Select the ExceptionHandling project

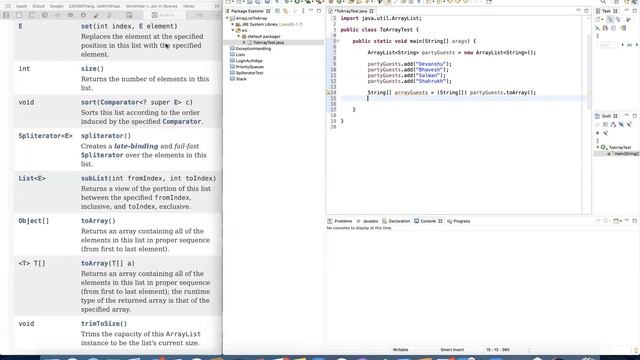tap(253, 49)
